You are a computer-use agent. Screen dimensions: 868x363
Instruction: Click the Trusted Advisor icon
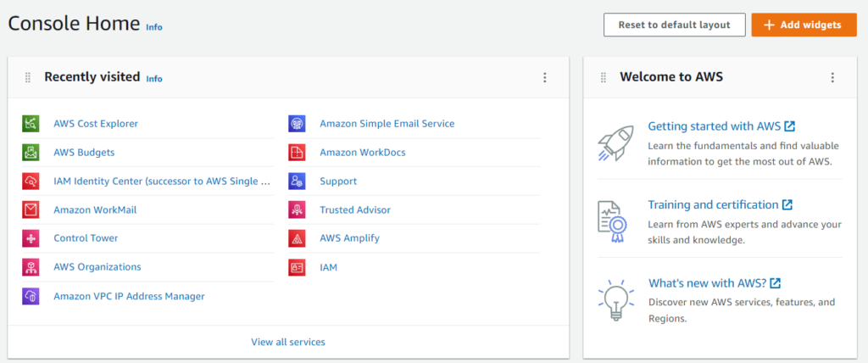[x=297, y=210]
